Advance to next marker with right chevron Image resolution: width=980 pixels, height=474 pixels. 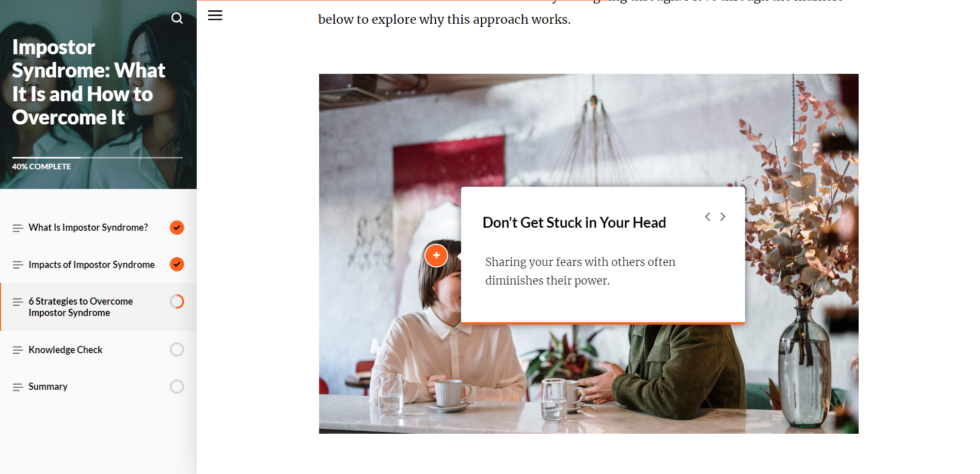(723, 217)
